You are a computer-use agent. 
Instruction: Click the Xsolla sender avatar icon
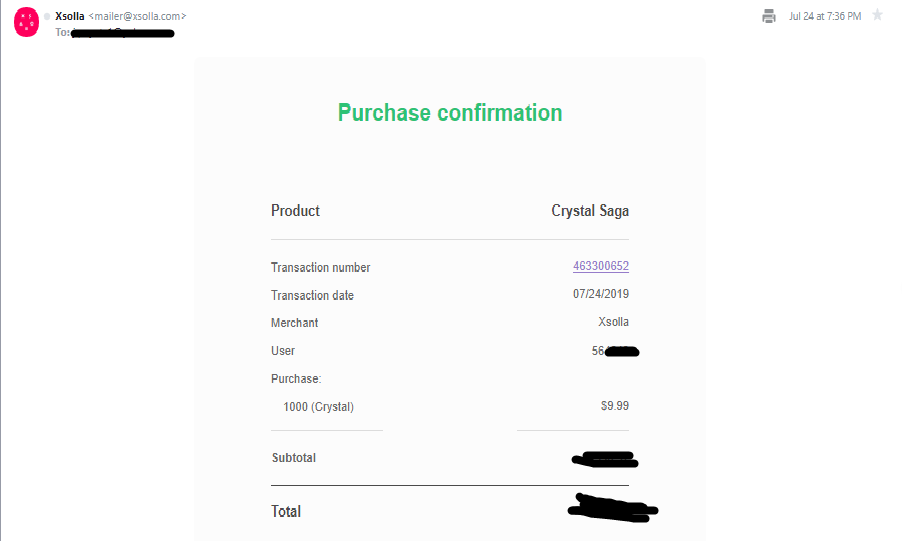click(x=26, y=23)
